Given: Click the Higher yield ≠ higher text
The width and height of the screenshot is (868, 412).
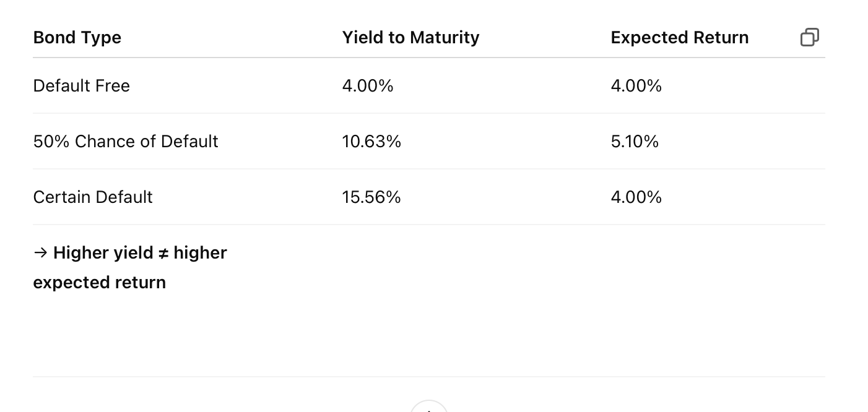Looking at the screenshot, I should pos(140,252).
